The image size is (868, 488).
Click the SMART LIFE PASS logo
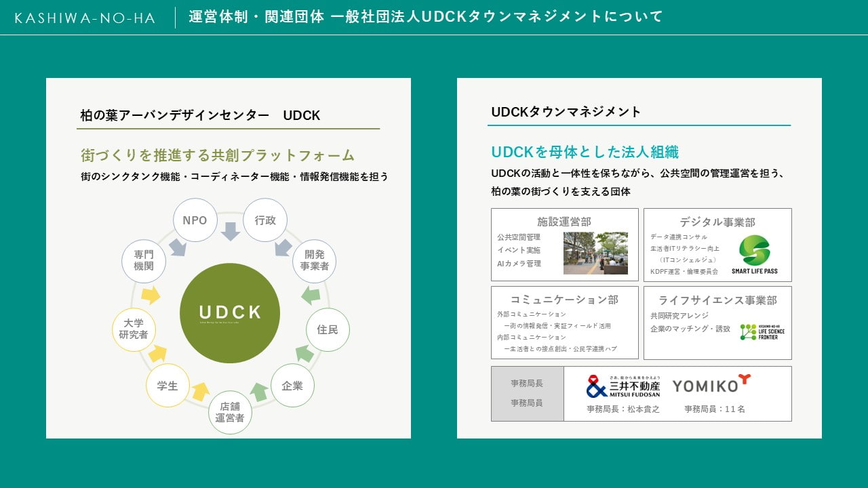click(755, 255)
